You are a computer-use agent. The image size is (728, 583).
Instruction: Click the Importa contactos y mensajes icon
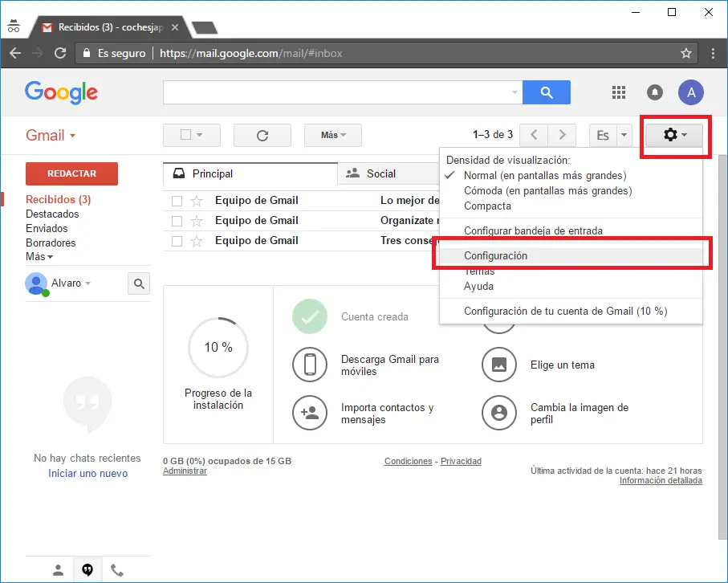(x=310, y=413)
